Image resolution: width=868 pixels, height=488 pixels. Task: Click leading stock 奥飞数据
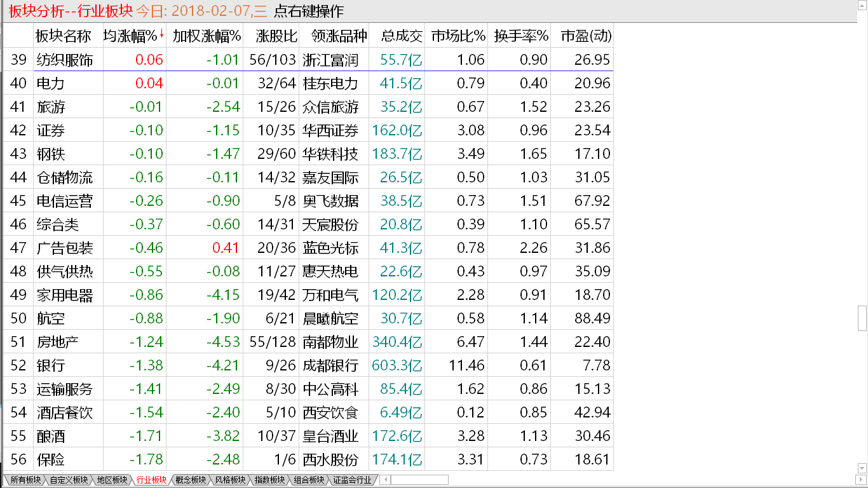coord(330,201)
